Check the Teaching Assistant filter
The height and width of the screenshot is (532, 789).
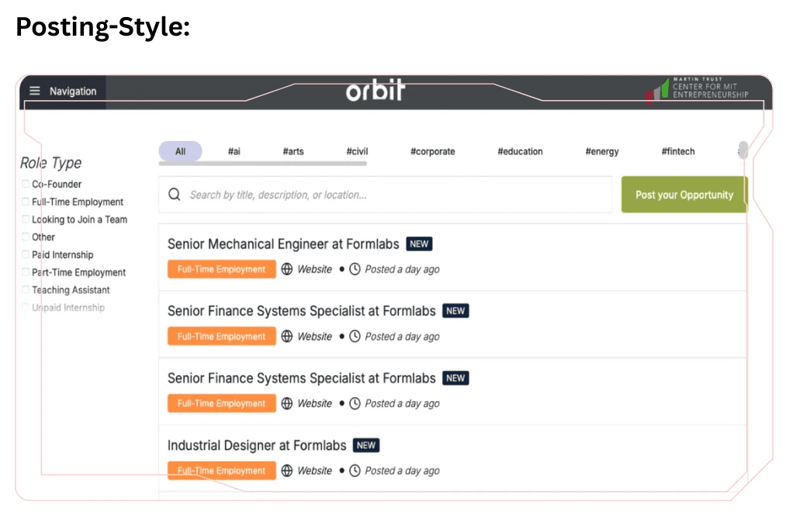(x=26, y=289)
